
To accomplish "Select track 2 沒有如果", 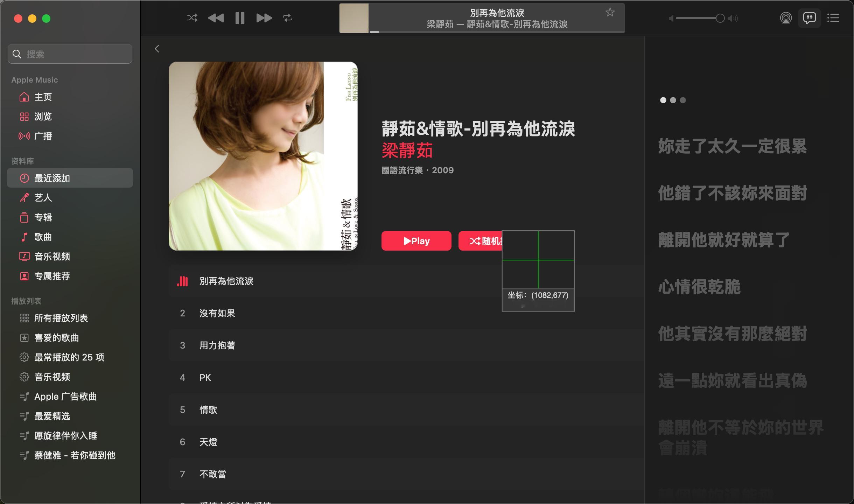I will [x=406, y=313].
